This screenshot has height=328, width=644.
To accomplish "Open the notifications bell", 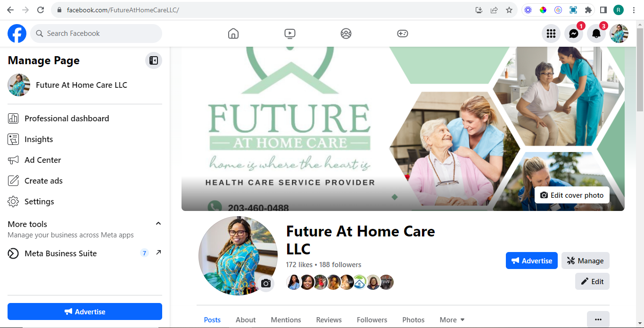I will (596, 34).
